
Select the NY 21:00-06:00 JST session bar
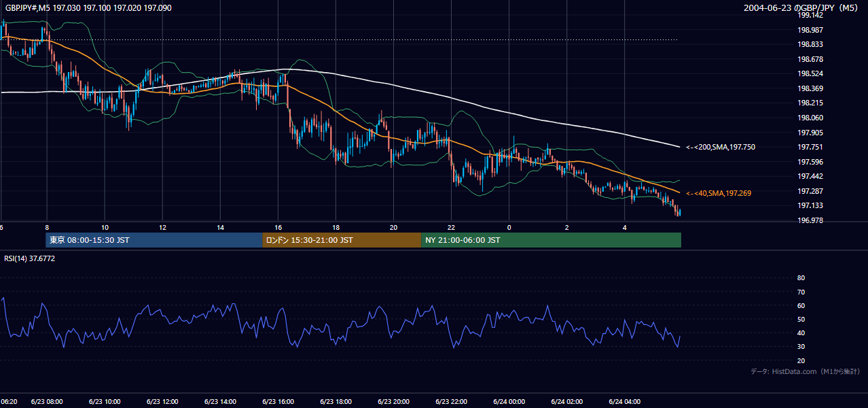click(551, 240)
